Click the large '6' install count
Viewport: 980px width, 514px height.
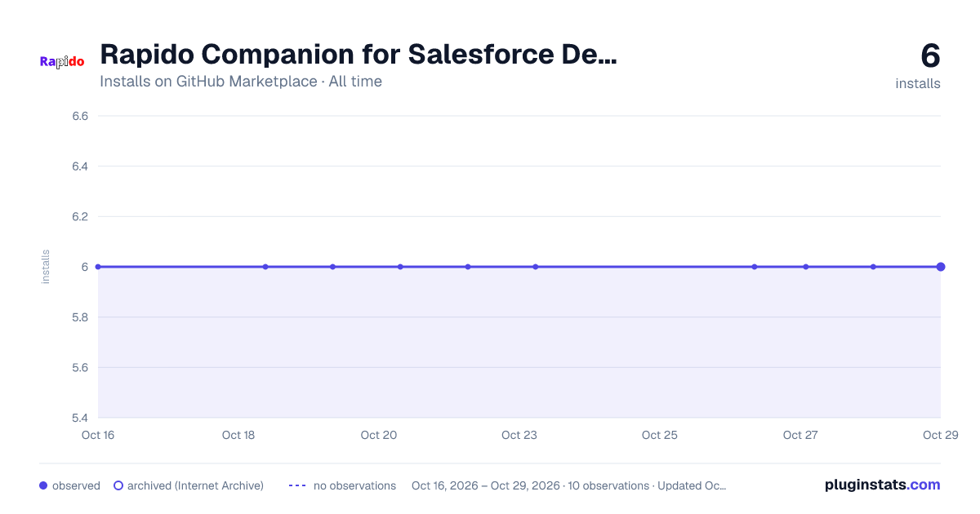pyautogui.click(x=930, y=55)
